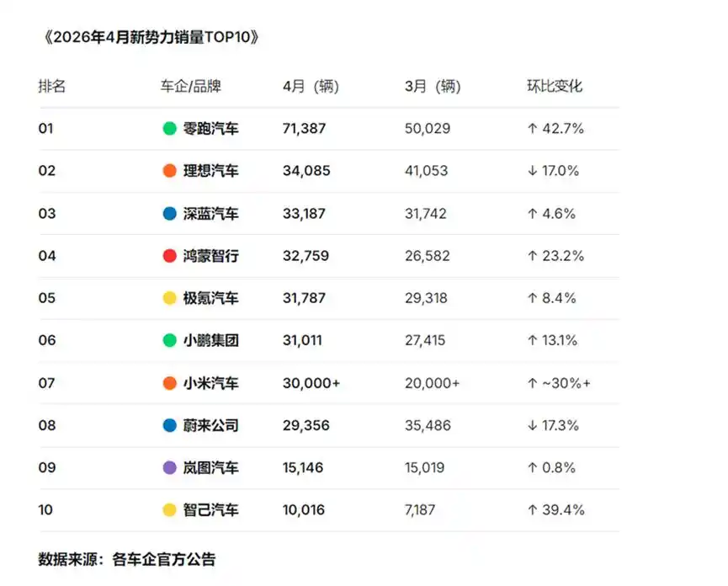The width and height of the screenshot is (728, 586).
Task: Click the change value ↑ 0.8%
Action: tap(551, 467)
